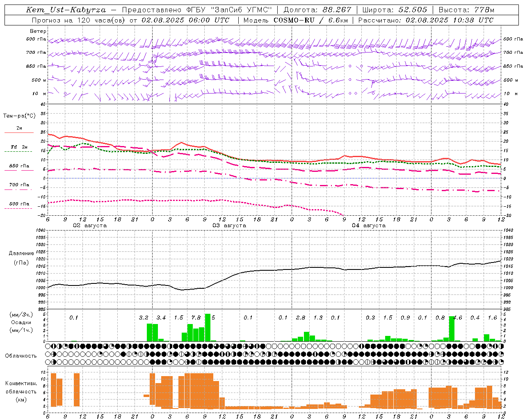This screenshot has width=525, height=420.
Task: Click the date label 04 августа
Action: [x=369, y=226]
